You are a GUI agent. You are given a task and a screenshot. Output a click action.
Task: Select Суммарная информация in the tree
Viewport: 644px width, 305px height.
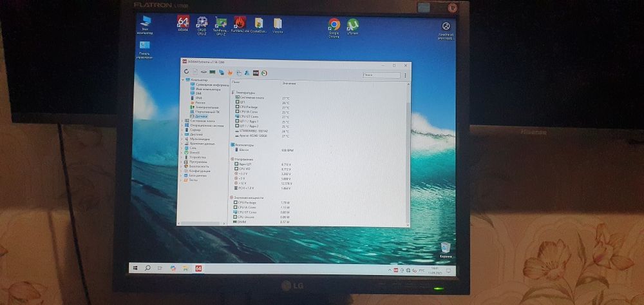click(209, 84)
